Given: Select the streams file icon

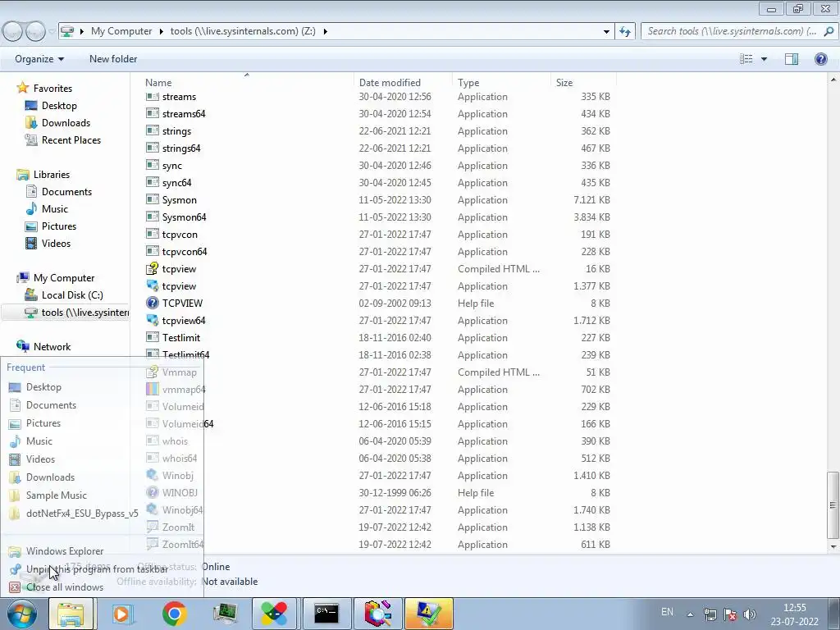Looking at the screenshot, I should (152, 97).
